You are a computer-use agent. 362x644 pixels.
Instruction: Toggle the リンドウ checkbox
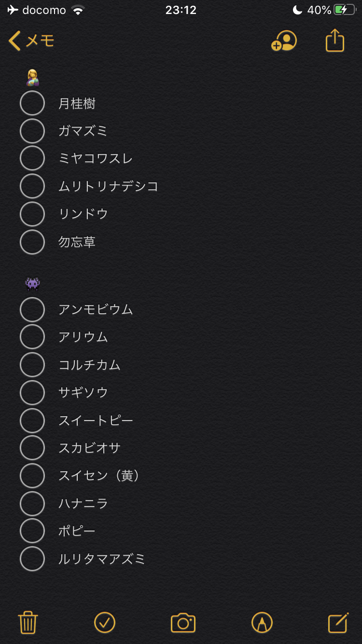pyautogui.click(x=32, y=214)
